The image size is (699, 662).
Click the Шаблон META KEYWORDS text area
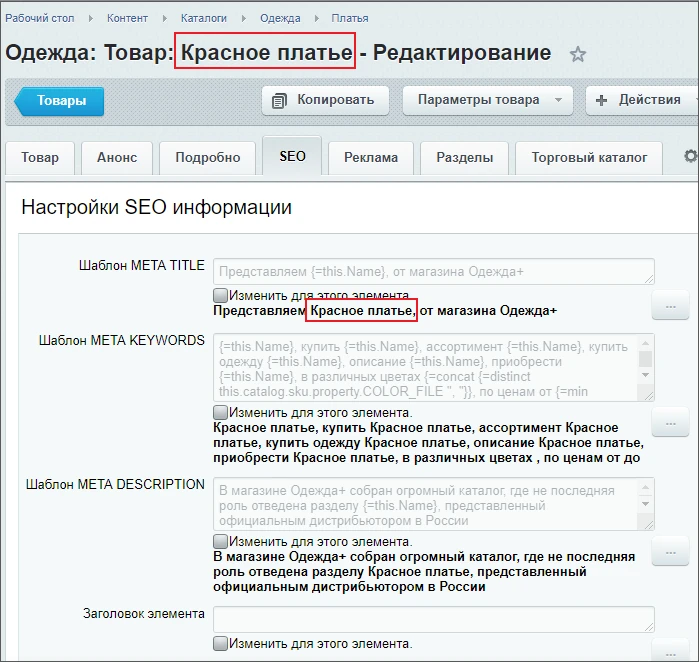click(434, 368)
